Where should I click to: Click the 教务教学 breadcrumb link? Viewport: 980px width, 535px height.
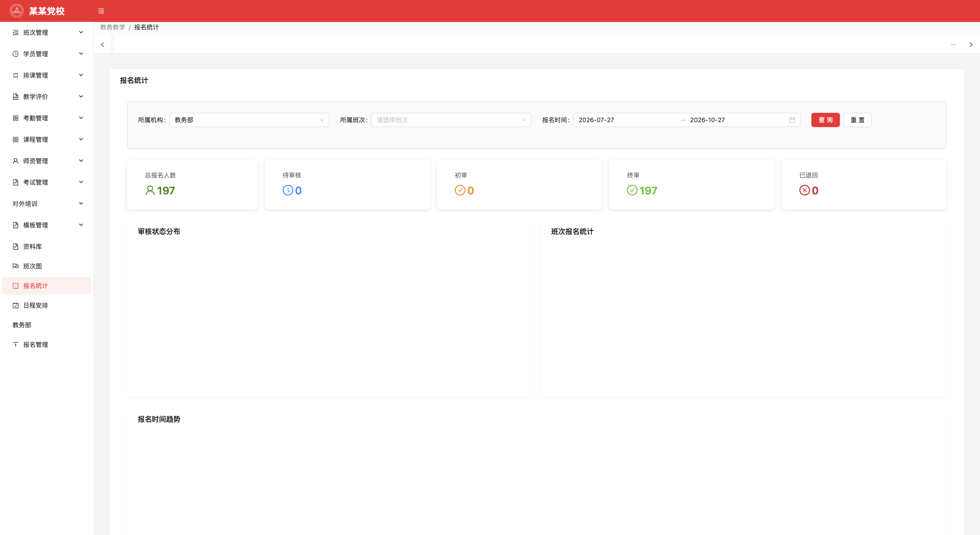pyautogui.click(x=113, y=27)
